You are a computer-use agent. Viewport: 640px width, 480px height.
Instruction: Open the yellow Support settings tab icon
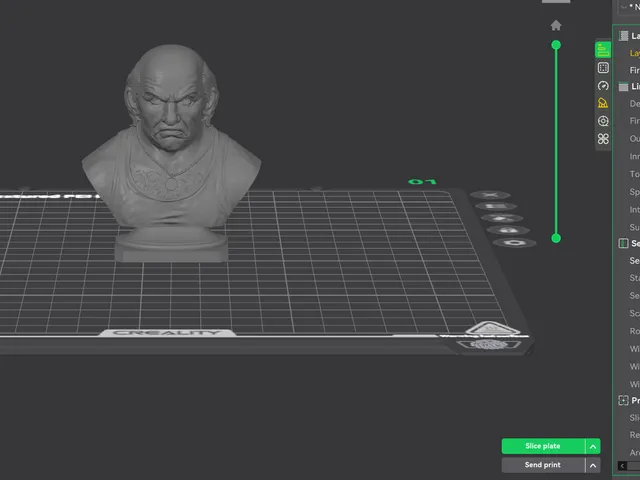[x=603, y=103]
